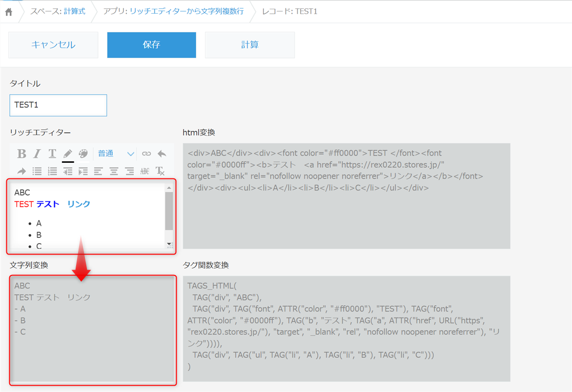Image resolution: width=572 pixels, height=392 pixels.
Task: Click bullet item B in the rich editor
Action: coord(39,235)
